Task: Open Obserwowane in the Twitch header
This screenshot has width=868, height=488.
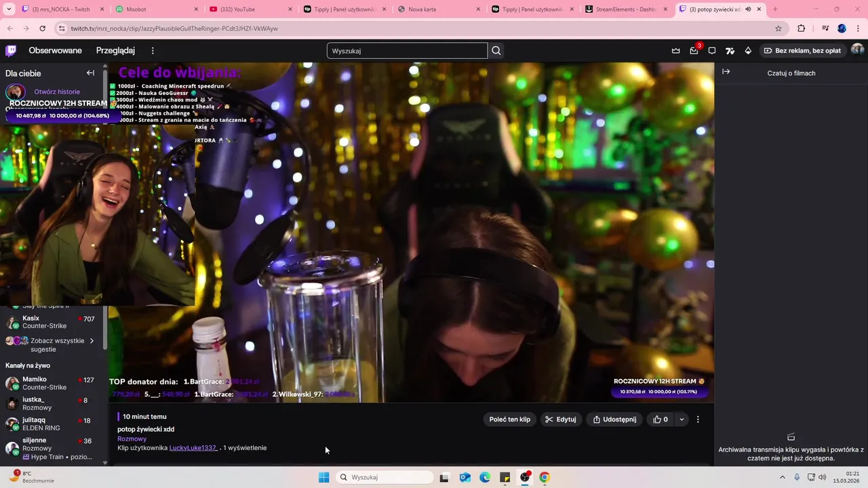Action: (55, 50)
